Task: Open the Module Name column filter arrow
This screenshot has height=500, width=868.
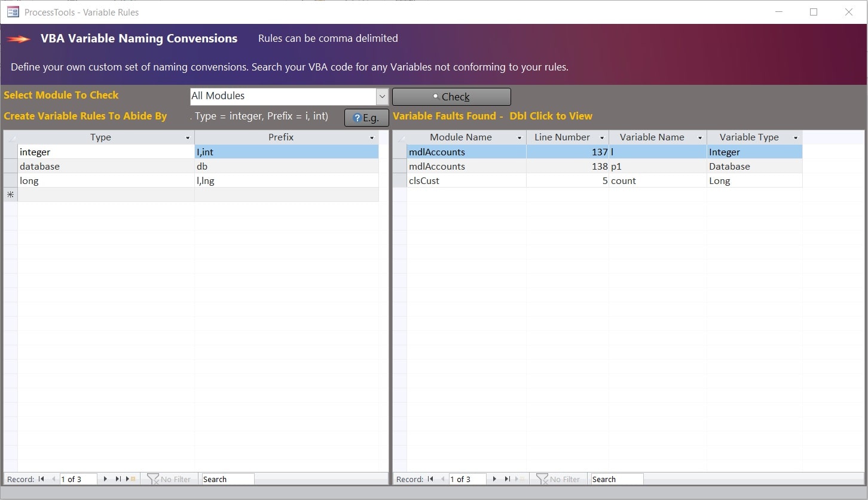Action: point(519,137)
